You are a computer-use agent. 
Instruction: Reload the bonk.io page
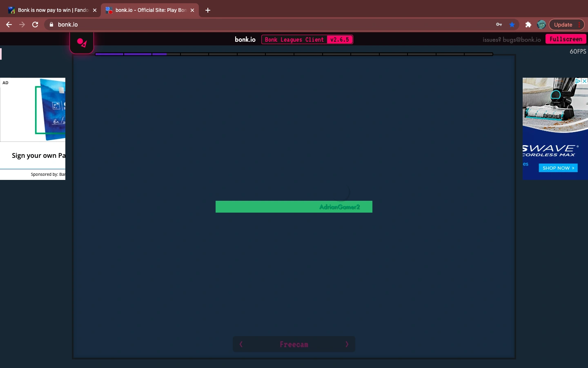tap(35, 25)
